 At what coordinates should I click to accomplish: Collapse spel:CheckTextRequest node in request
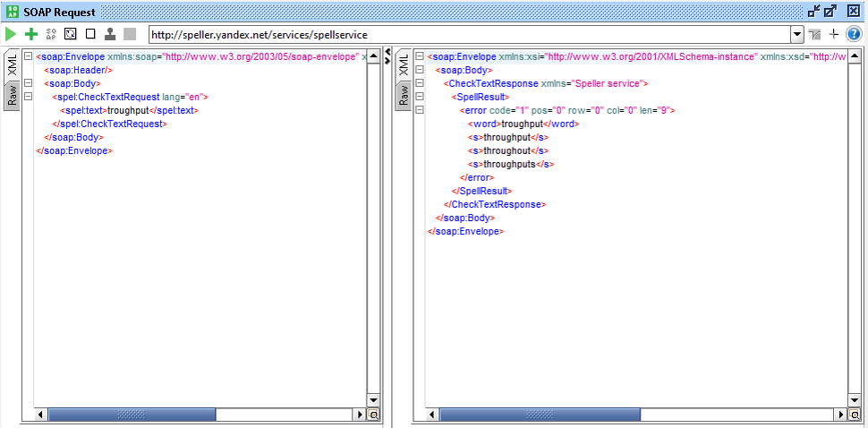tap(28, 97)
